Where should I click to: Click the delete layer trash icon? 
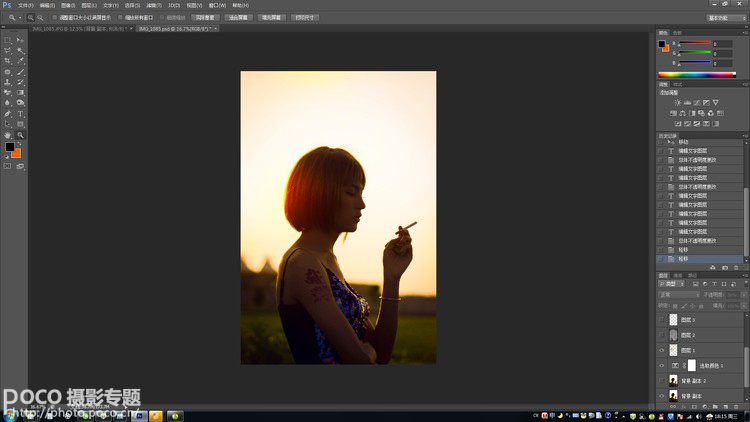(x=736, y=407)
